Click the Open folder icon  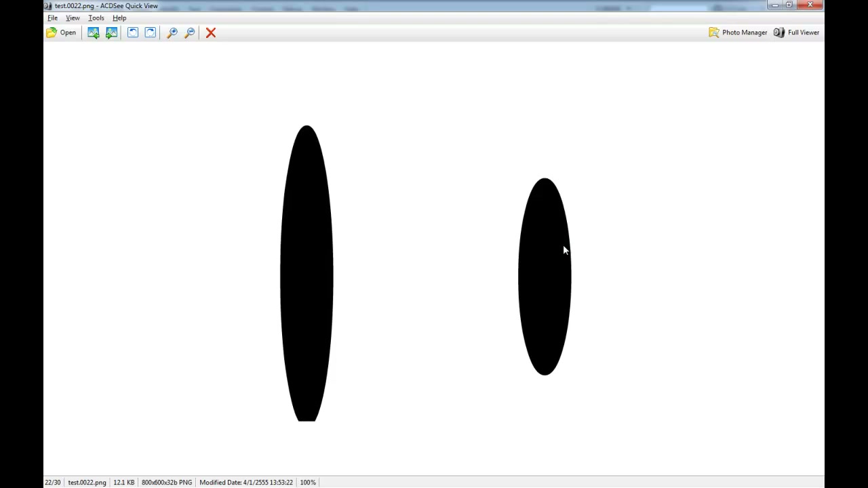(52, 33)
